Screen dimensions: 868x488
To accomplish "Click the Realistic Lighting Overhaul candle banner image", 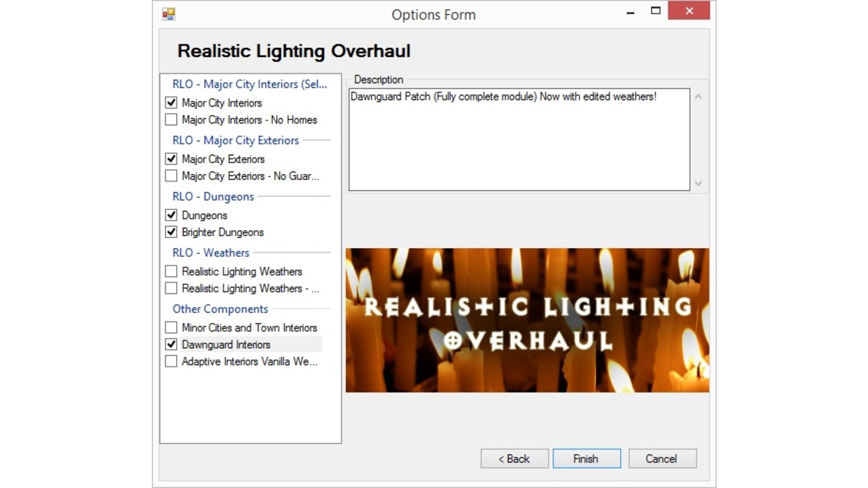I will (527, 320).
